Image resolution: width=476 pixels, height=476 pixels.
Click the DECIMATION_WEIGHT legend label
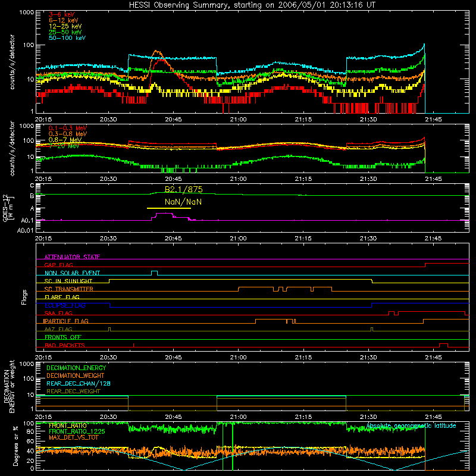point(76,375)
